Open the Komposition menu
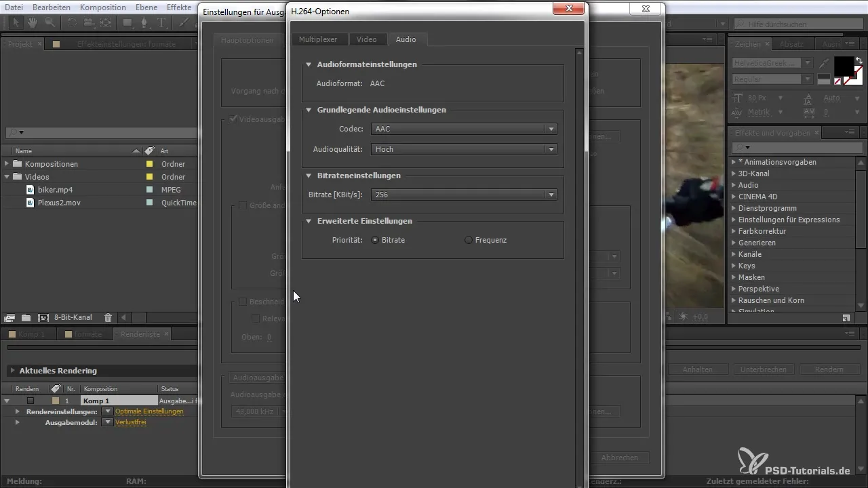This screenshot has height=488, width=868. (103, 7)
